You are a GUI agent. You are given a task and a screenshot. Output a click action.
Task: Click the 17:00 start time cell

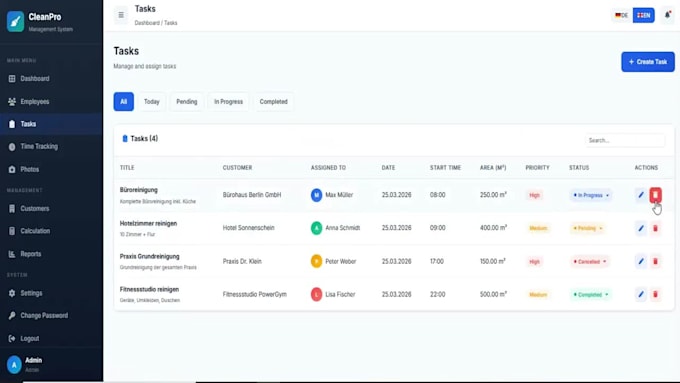click(437, 262)
